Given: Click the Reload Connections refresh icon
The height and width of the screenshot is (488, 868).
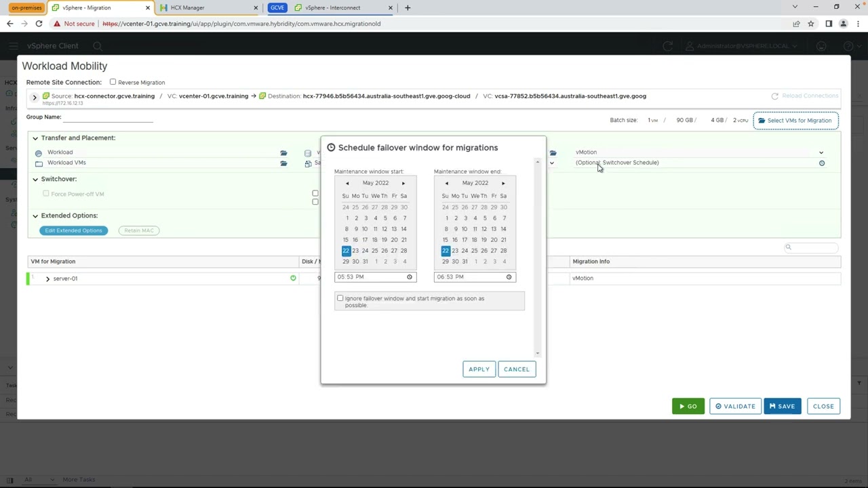Looking at the screenshot, I should (775, 96).
